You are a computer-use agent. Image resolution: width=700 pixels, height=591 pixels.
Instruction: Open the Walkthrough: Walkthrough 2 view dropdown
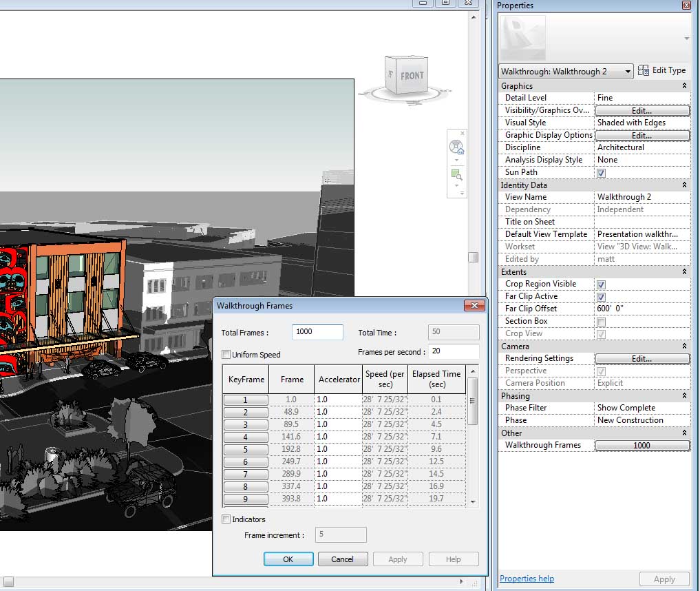tap(628, 72)
